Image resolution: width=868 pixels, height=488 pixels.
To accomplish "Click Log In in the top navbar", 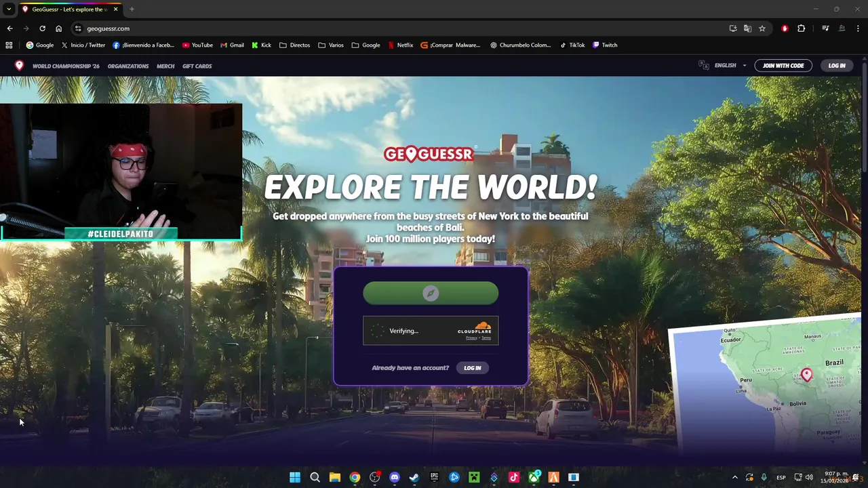I will 837,66.
